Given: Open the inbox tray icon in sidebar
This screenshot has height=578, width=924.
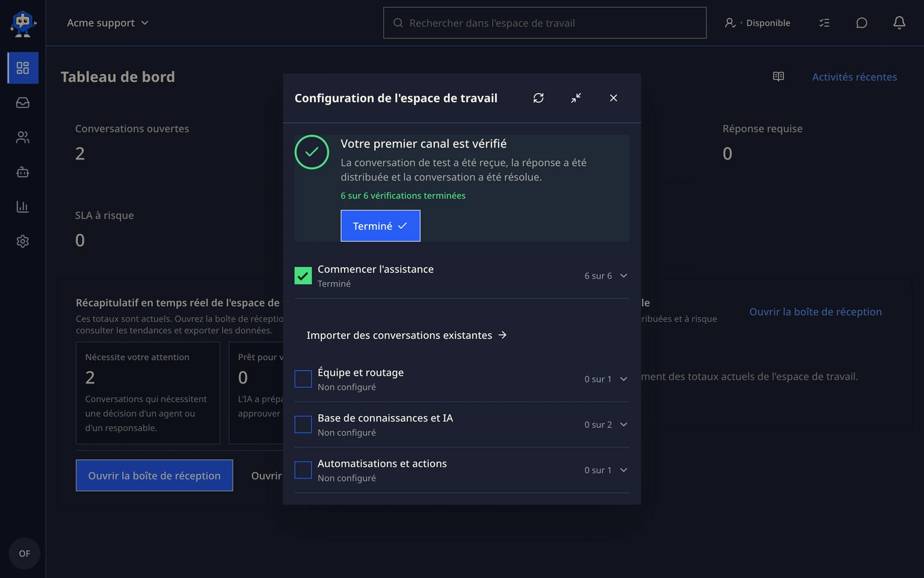Looking at the screenshot, I should pos(23,103).
